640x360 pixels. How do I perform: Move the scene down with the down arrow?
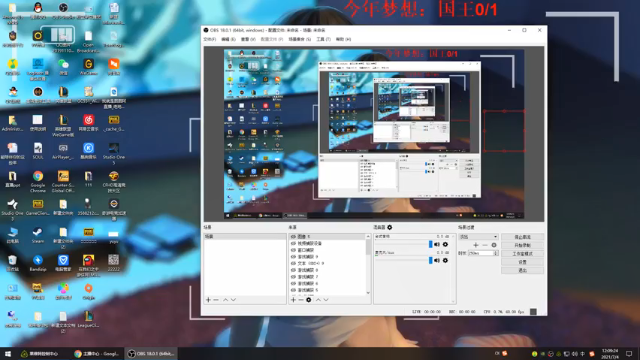pos(233,300)
